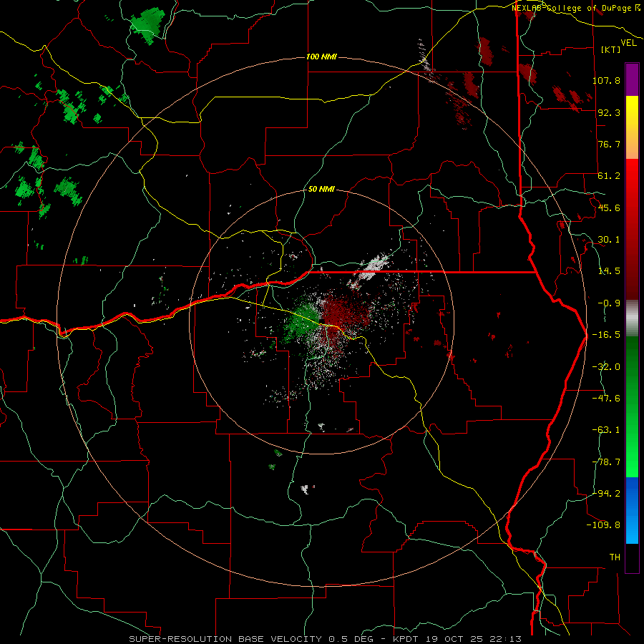Click the 76.7 velocity scale value
This screenshot has height=644, width=644.
point(609,144)
